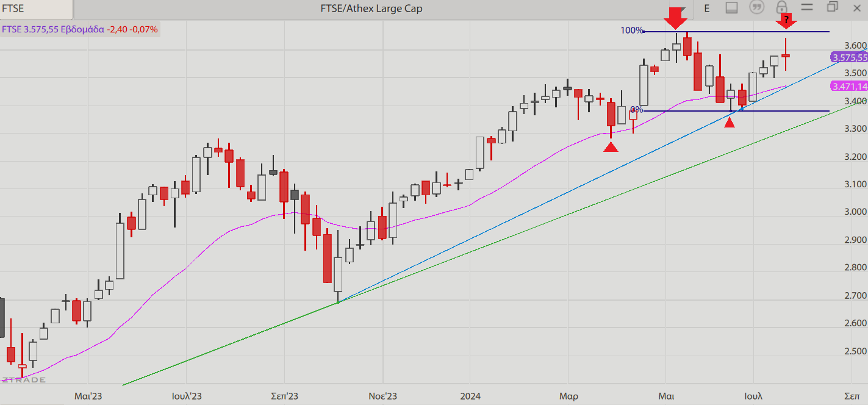Click the E button in the title bar
Screen dimensions: 868x405
pyautogui.click(x=707, y=8)
